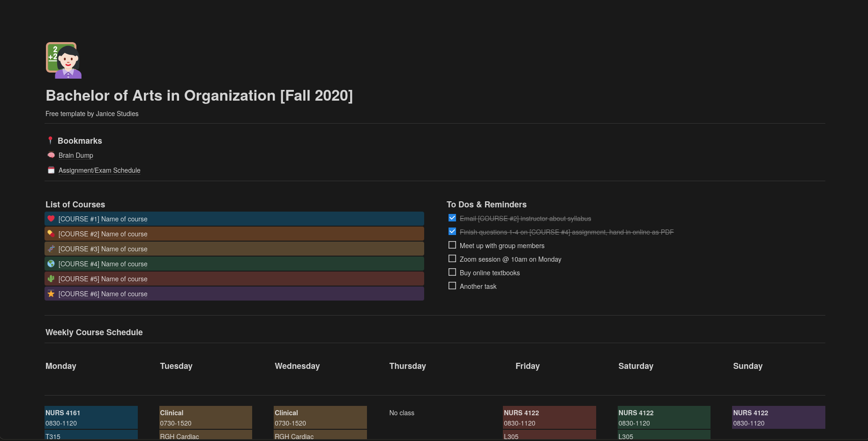Check off Buy online textbooks

[452, 272]
